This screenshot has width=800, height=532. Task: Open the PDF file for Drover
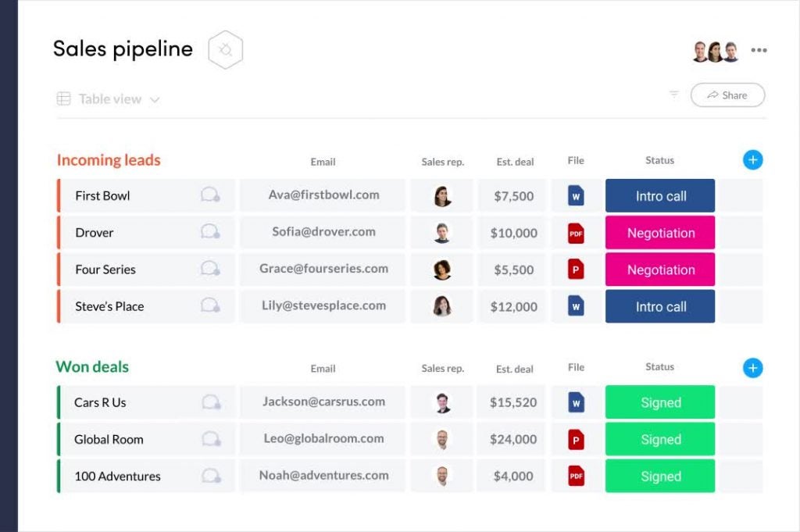click(x=576, y=233)
